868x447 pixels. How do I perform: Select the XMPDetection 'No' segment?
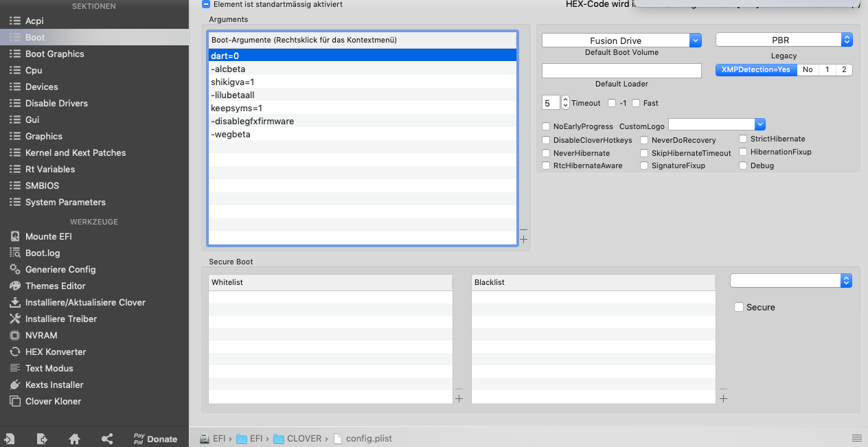(808, 69)
